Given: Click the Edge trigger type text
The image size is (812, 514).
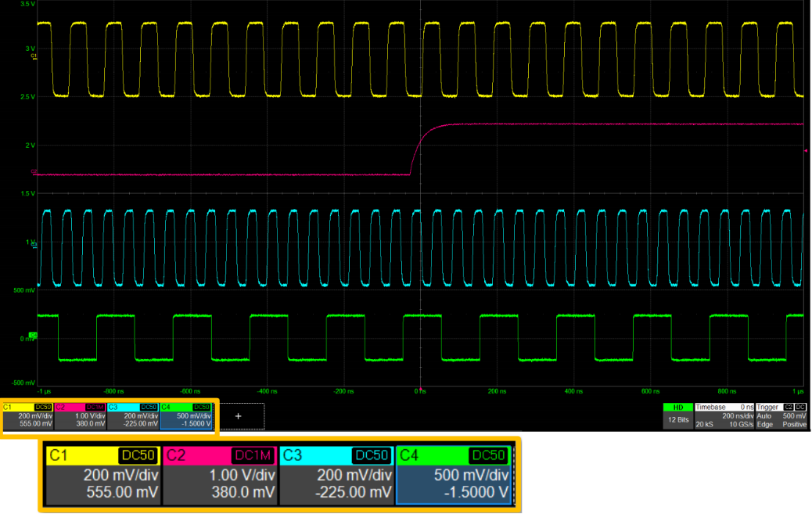Looking at the screenshot, I should click(764, 424).
